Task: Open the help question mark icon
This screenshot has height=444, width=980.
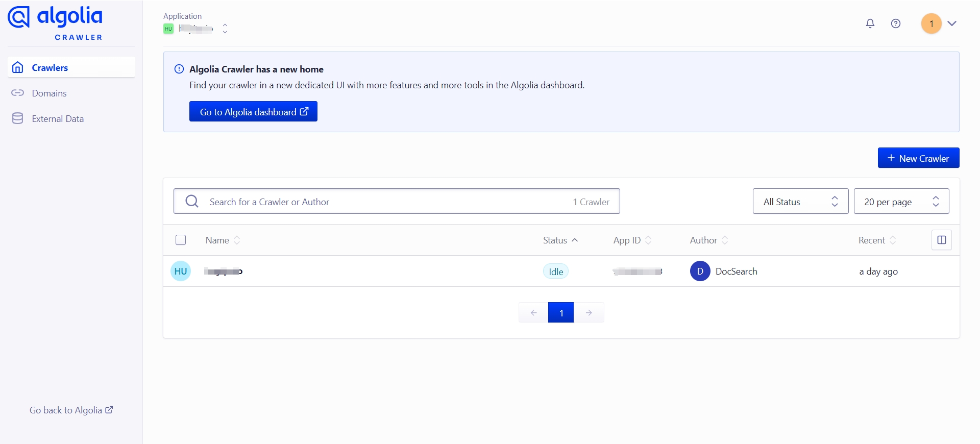Action: (896, 23)
